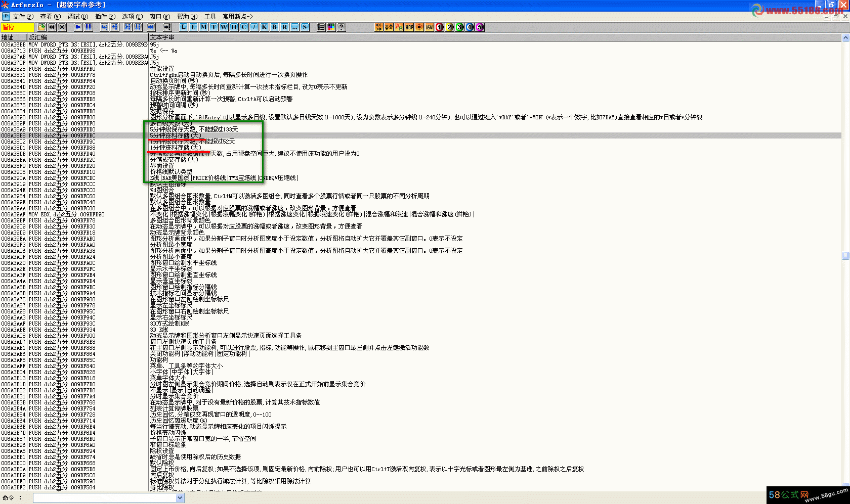Click the Restart program rewind icon
The height and width of the screenshot is (504, 850).
coord(52,27)
